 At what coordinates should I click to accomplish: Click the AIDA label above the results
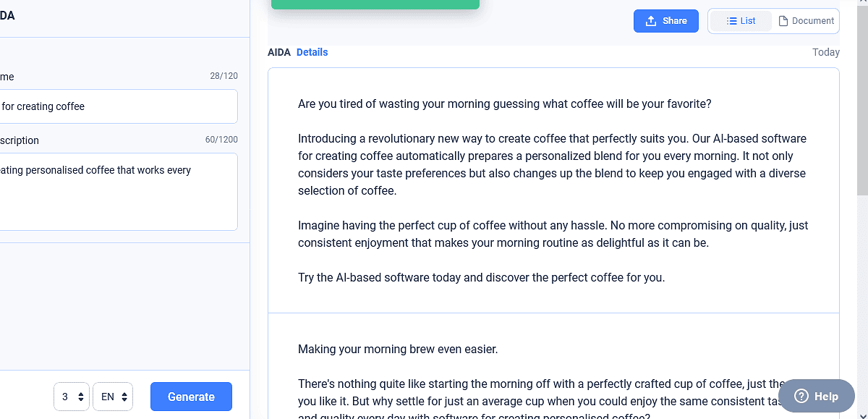[279, 52]
